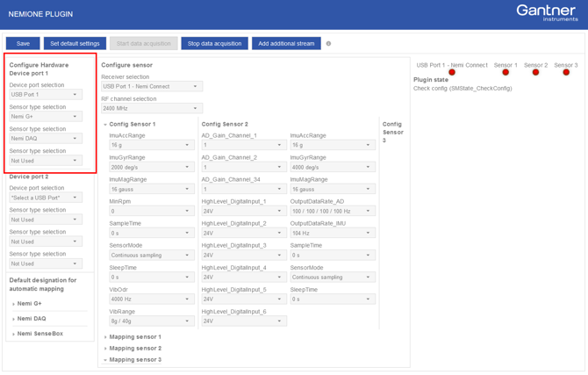Open the OutputDataRate_AD dropdown
588x375 pixels.
tap(333, 211)
